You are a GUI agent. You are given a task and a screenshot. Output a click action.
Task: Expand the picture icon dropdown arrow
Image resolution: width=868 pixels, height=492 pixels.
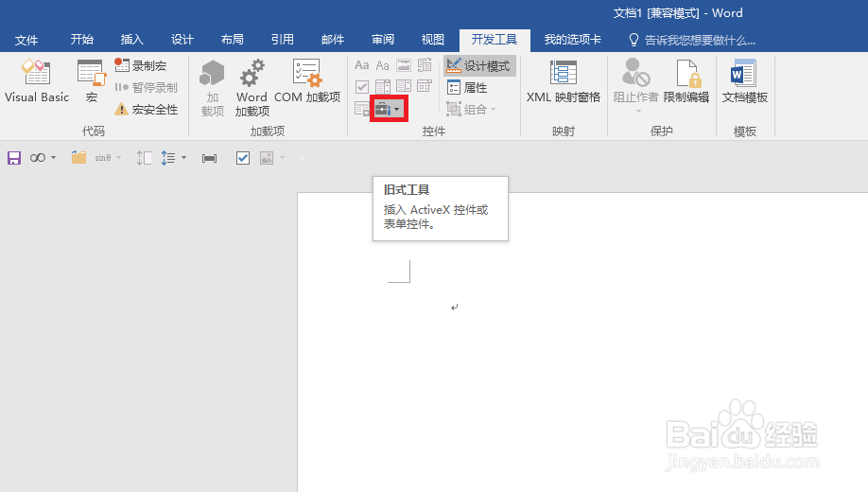(x=283, y=158)
